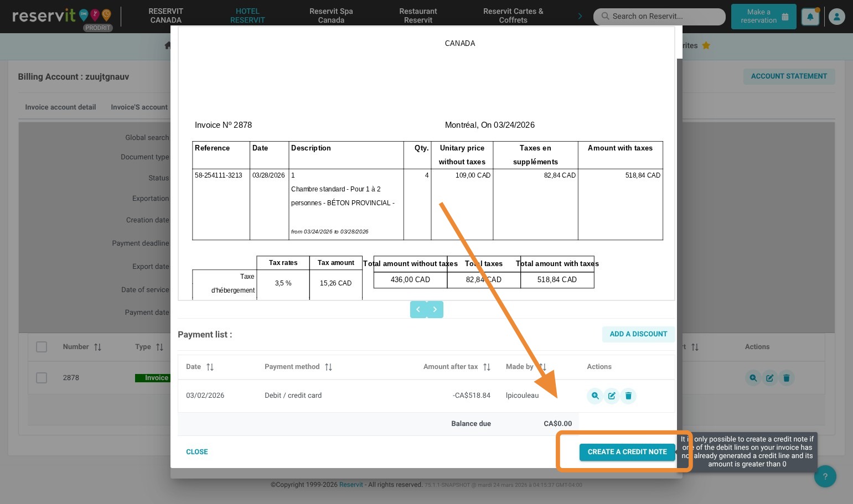The height and width of the screenshot is (504, 853).
Task: View invoice 2878 with magnifier icon
Action: pos(753,378)
